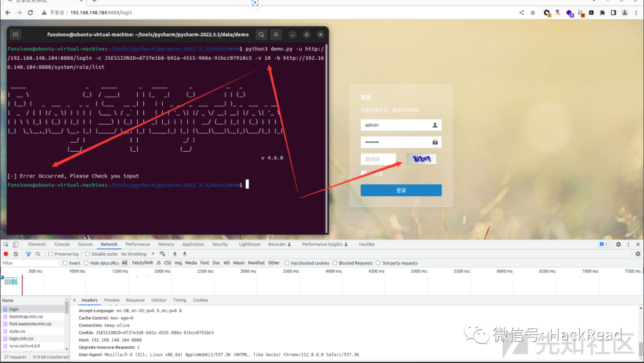Tick Blocked Requests checkbox
Screen dimensions: 644x363
pyautogui.click(x=335, y=263)
